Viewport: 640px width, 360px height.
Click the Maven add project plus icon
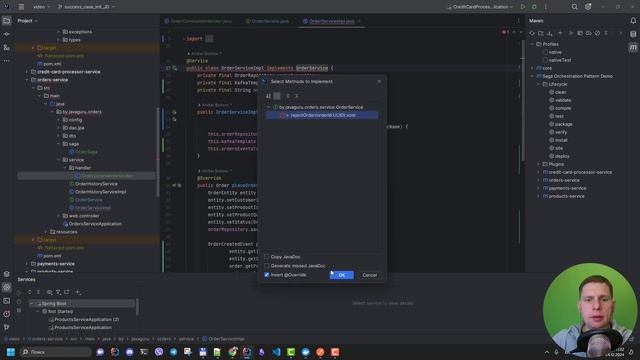pos(560,33)
